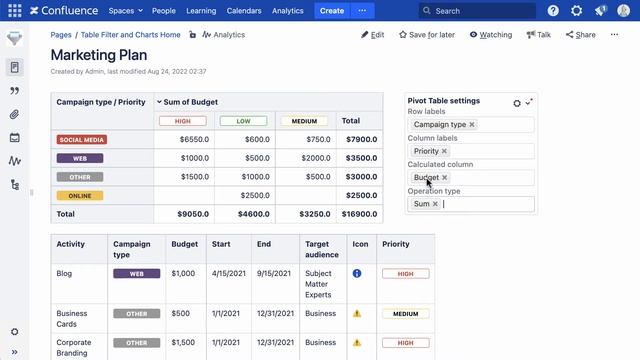
Task: Click the LOW column header label
Action: 243,121
